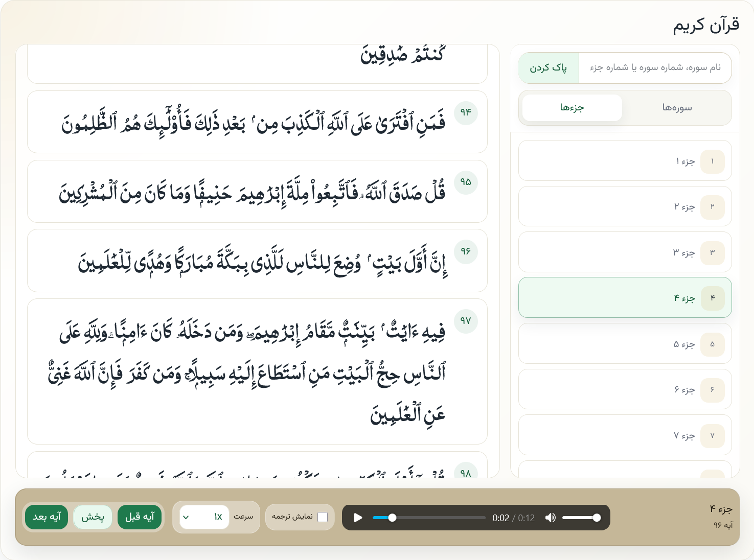The image size is (754, 560).
Task: Go to previous verse with آیه قبل
Action: pos(140,517)
